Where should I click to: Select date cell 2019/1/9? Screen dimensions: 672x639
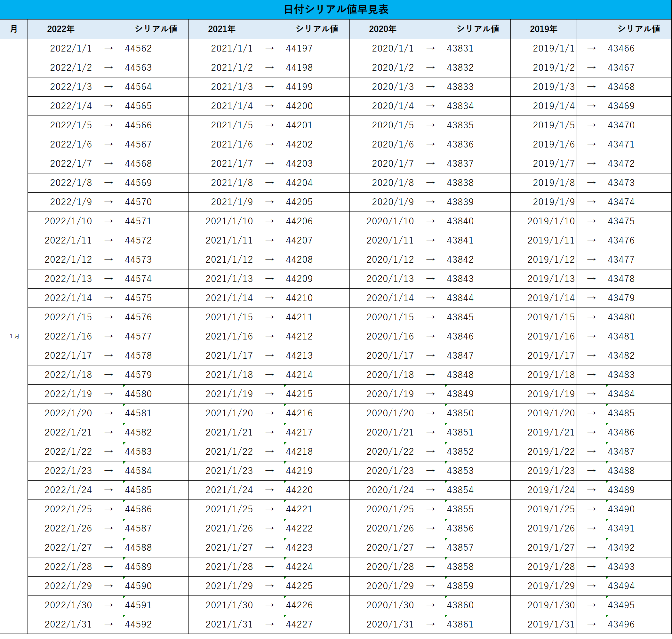pos(544,202)
